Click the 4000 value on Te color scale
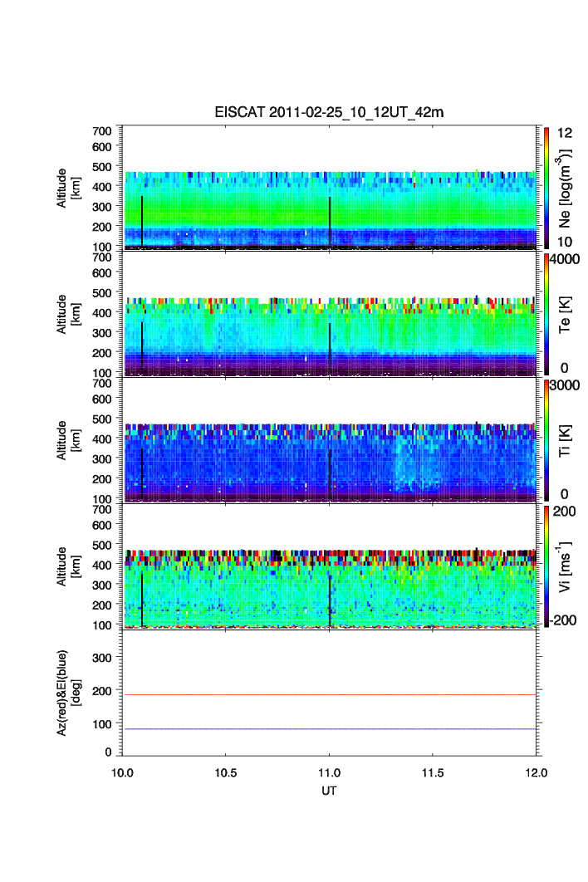 click(565, 259)
